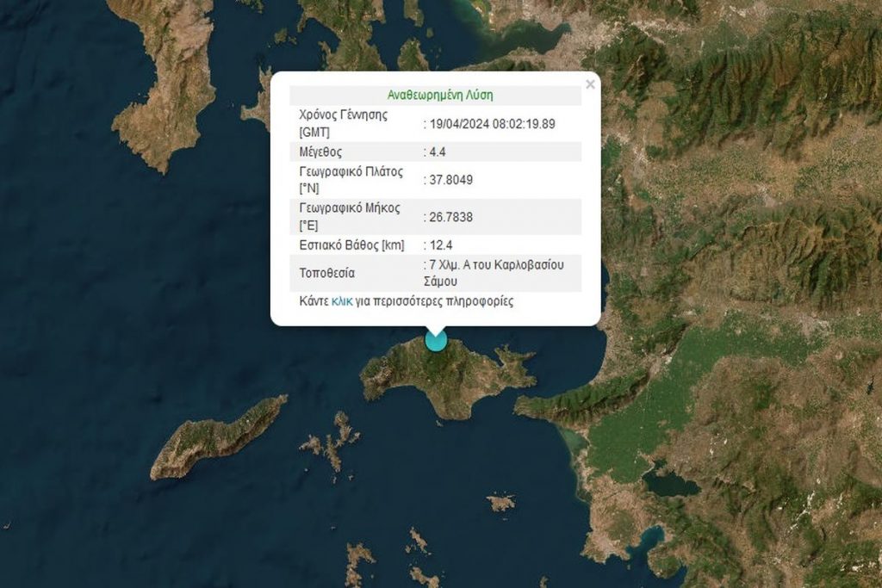Click the Μέγεθος row label
The image size is (882, 588).
(322, 152)
